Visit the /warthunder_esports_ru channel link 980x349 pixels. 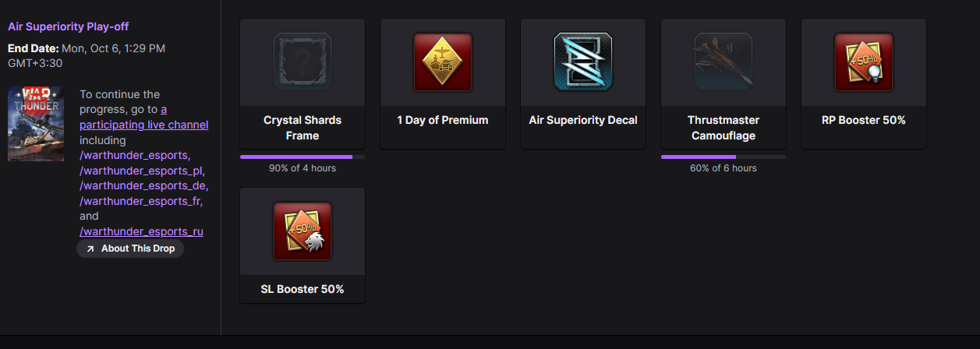click(x=141, y=231)
